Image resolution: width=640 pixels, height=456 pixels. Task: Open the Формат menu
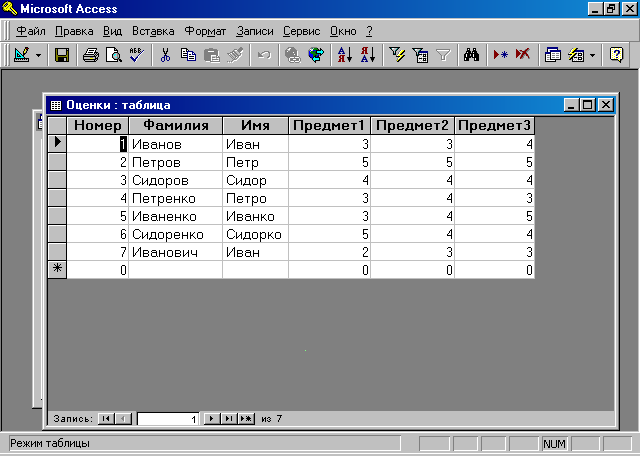pos(205,31)
